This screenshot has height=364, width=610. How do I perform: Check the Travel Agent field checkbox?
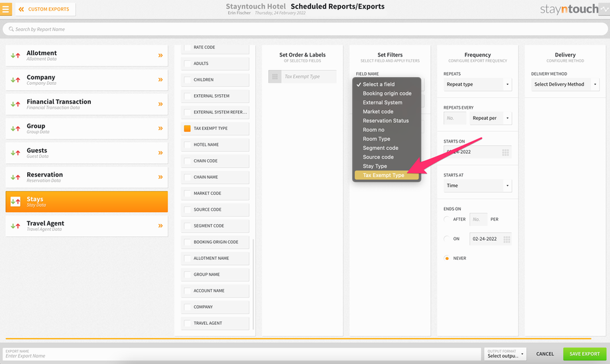tap(188, 323)
